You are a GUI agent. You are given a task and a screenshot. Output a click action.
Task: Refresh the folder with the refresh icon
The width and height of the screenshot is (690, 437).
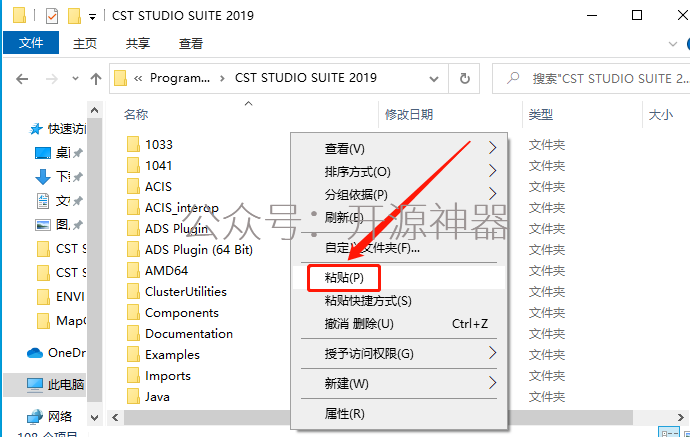(x=464, y=79)
